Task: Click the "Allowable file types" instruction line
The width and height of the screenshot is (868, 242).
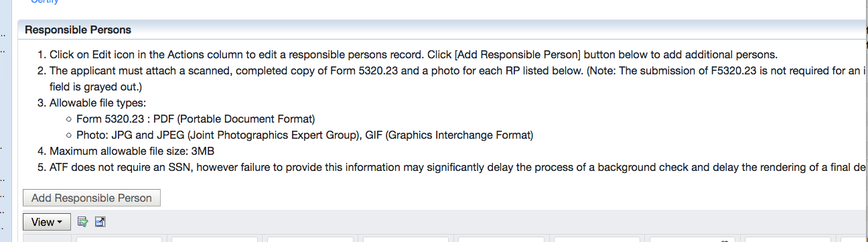Action: coord(98,103)
